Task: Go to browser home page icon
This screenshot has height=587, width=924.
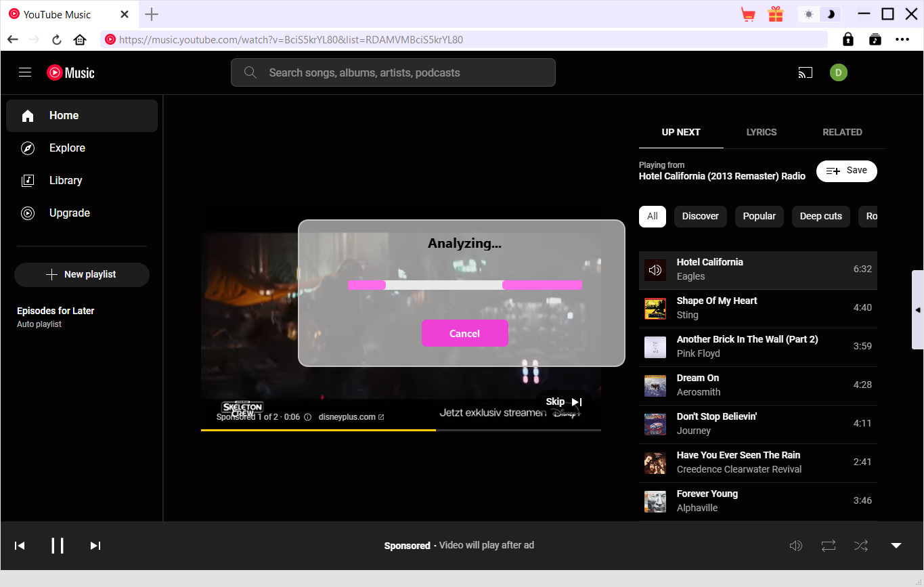Action: 80,40
